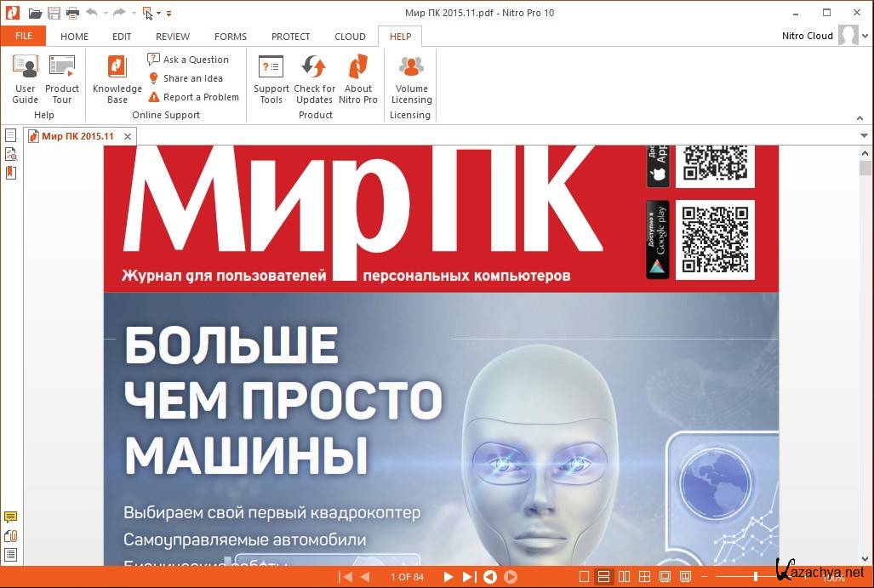Open Volume Licensing
The height and width of the screenshot is (588, 874).
click(411, 79)
